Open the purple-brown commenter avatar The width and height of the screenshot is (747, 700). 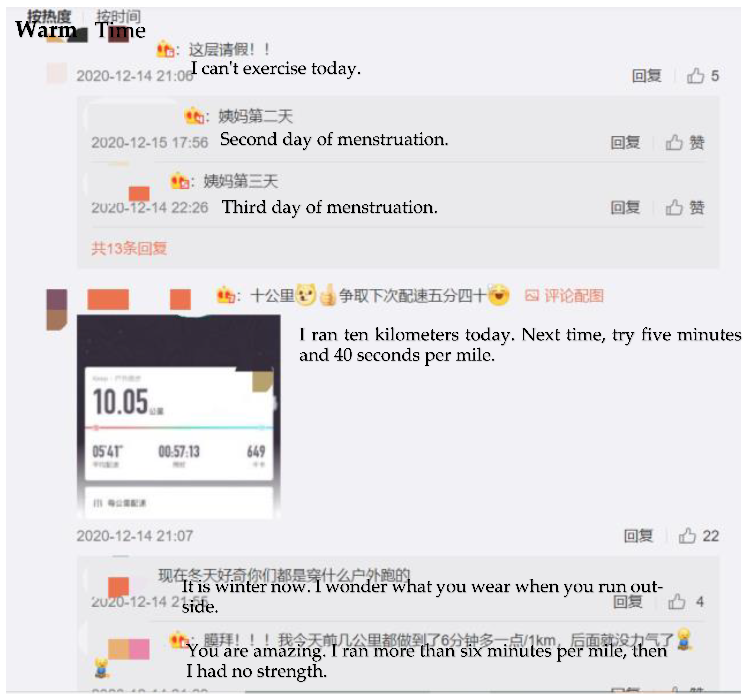point(57,309)
